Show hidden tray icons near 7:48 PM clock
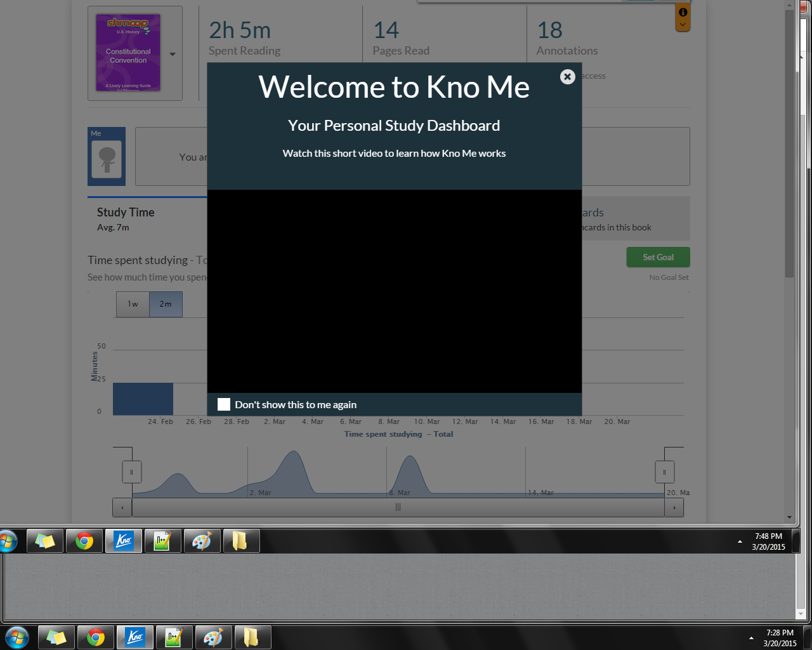 [740, 541]
